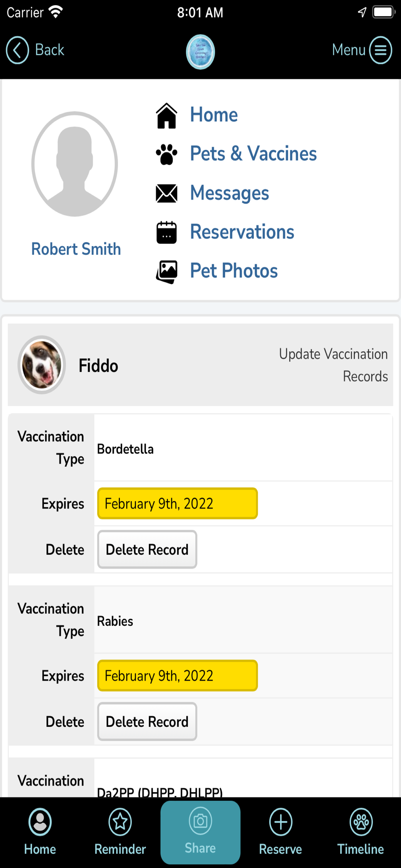Switch to the Reserve tab
This screenshot has height=868, width=401.
280,832
